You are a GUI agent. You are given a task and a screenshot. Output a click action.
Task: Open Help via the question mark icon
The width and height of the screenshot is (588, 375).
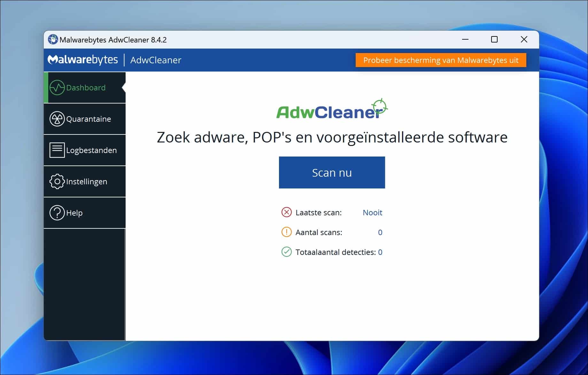(57, 212)
